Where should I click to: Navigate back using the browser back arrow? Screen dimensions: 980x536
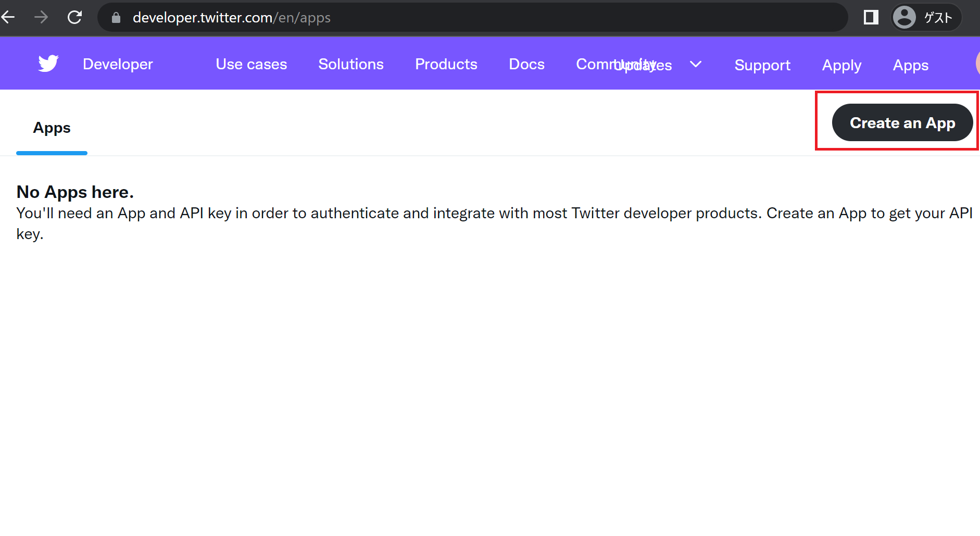9,17
